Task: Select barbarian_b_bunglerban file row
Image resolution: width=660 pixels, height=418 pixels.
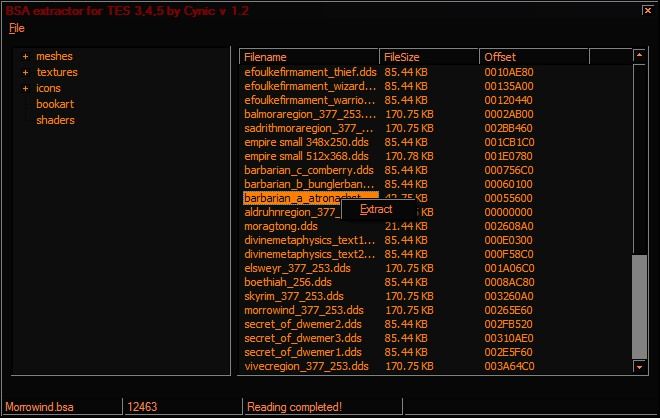Action: pyautogui.click(x=309, y=184)
